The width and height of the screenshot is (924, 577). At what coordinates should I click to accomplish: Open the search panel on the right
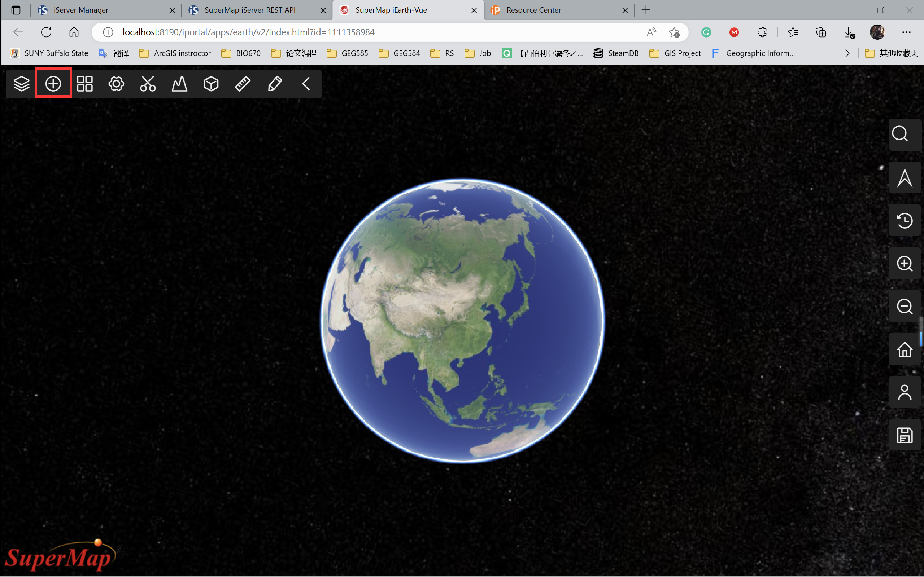[x=904, y=134]
